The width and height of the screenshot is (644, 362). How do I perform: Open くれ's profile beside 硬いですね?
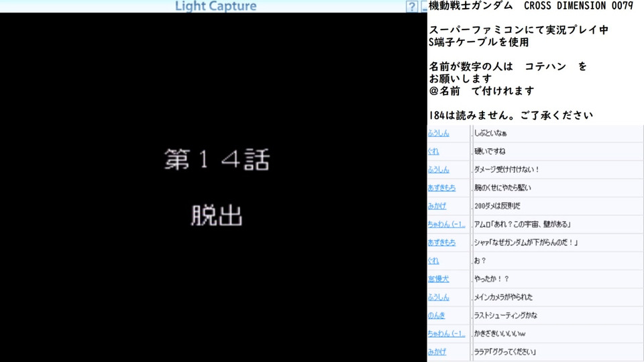click(x=433, y=151)
